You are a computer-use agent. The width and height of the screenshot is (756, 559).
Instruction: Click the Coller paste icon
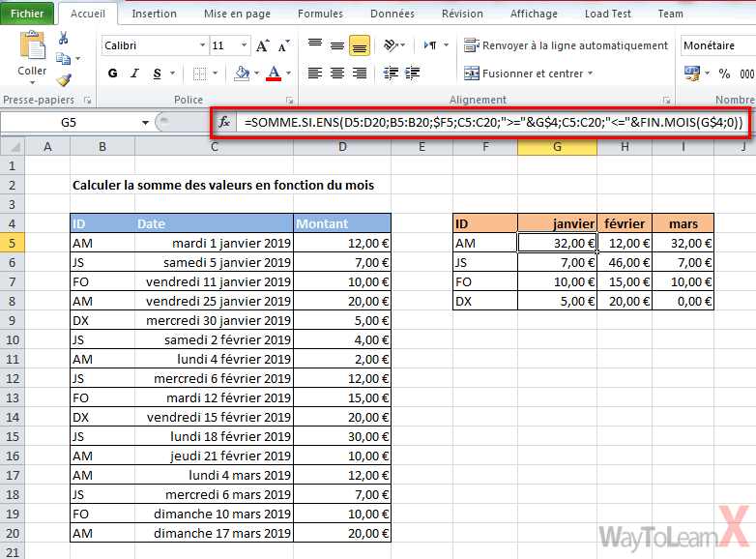pos(32,44)
